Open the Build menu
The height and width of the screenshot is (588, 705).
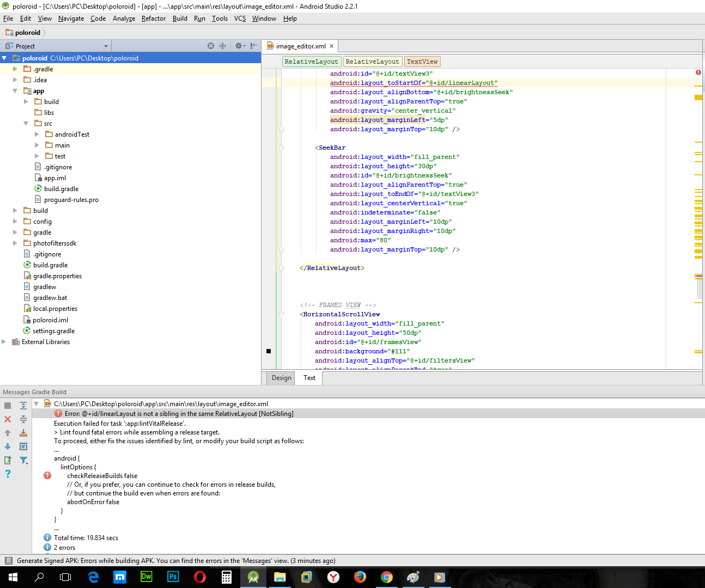[180, 19]
